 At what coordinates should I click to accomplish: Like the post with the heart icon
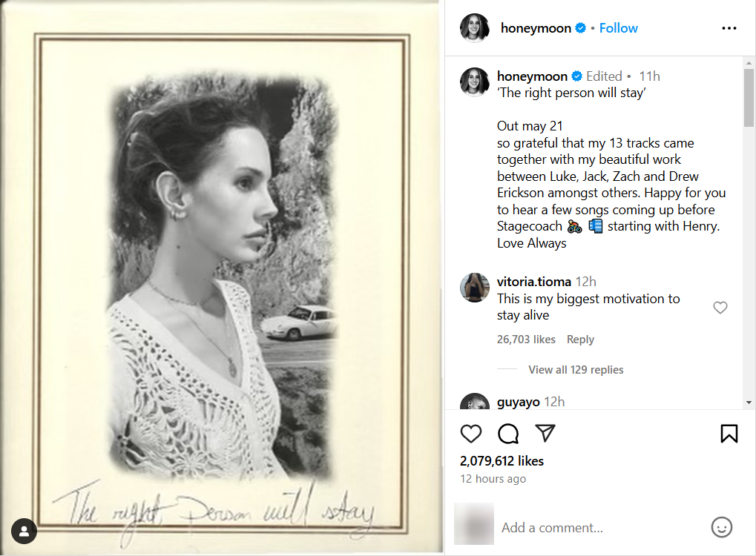point(471,433)
